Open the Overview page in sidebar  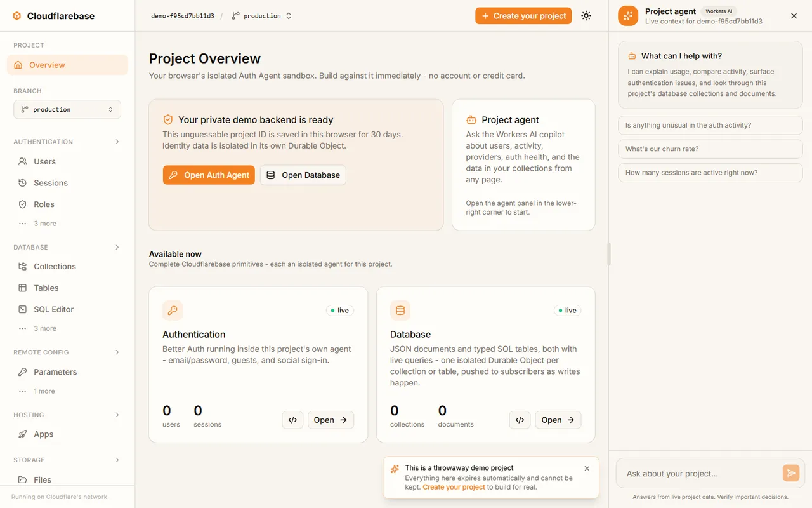pyautogui.click(x=67, y=65)
